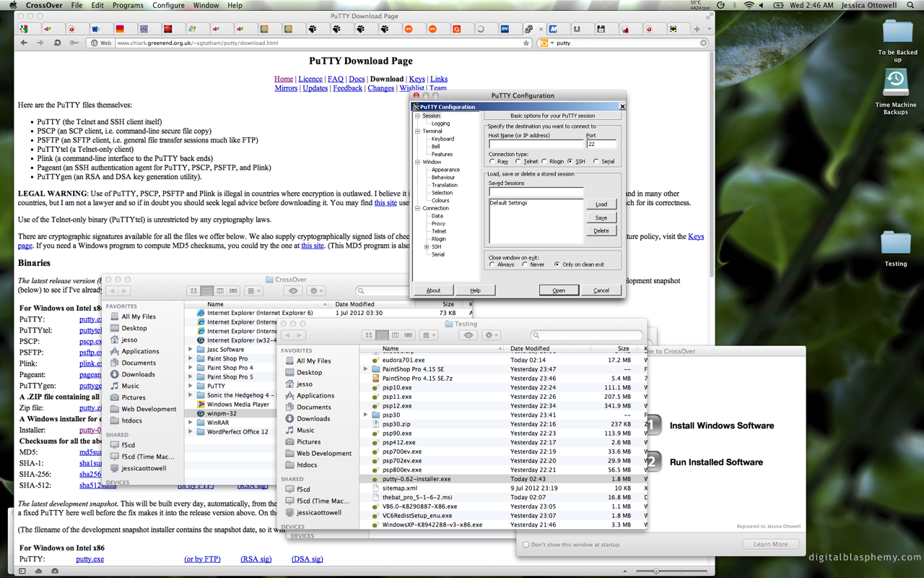
Task: Expand WinRAR folder disclosure triangle
Action: pos(191,423)
